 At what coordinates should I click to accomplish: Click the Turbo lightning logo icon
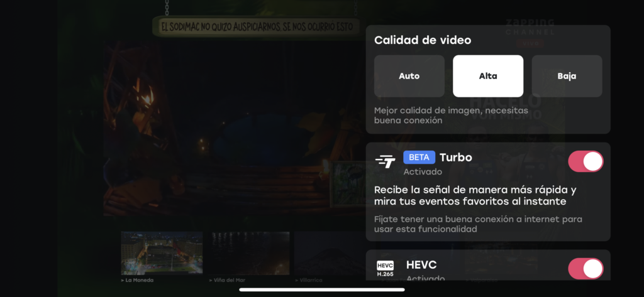385,162
